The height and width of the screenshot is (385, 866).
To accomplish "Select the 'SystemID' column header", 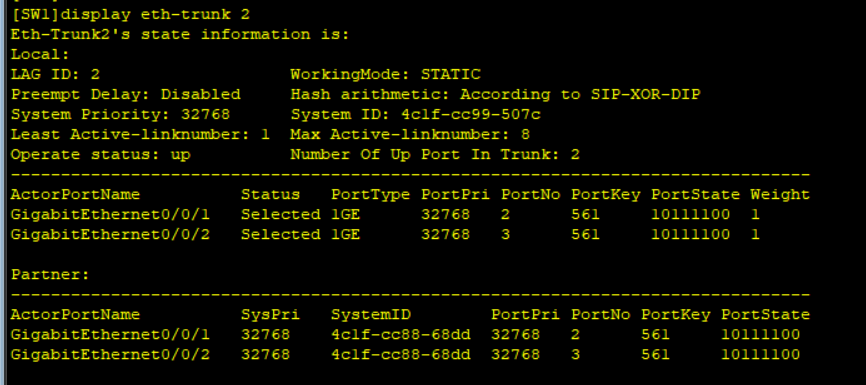I will (x=371, y=314).
